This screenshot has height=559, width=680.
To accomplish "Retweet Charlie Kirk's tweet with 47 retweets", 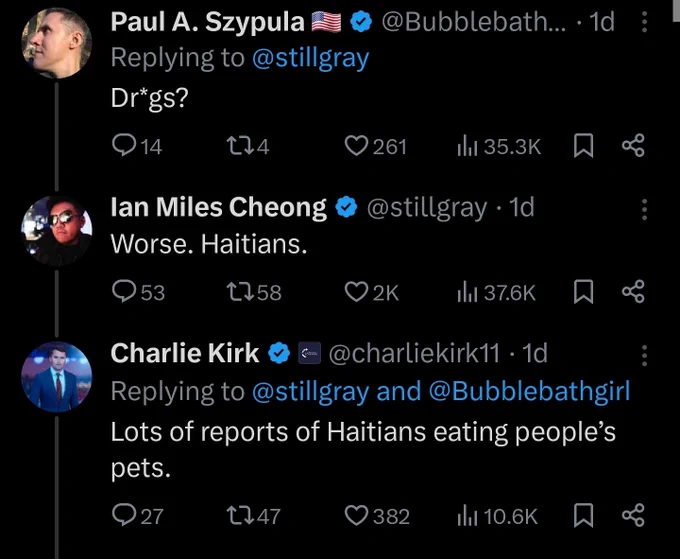I will point(253,516).
